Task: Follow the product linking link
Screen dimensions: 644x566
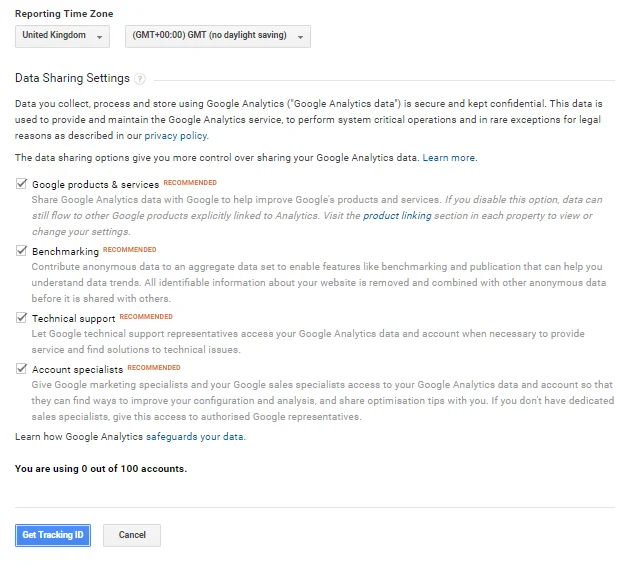Action: [x=397, y=216]
